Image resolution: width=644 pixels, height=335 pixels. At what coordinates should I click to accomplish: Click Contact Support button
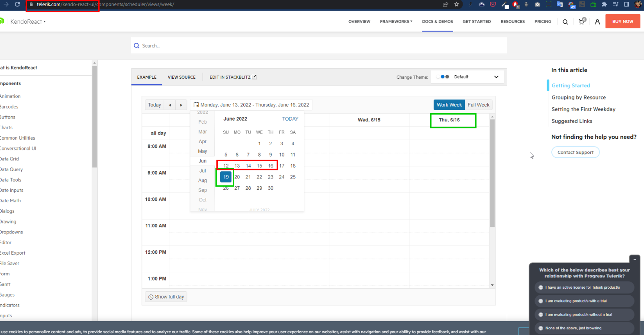point(575,152)
